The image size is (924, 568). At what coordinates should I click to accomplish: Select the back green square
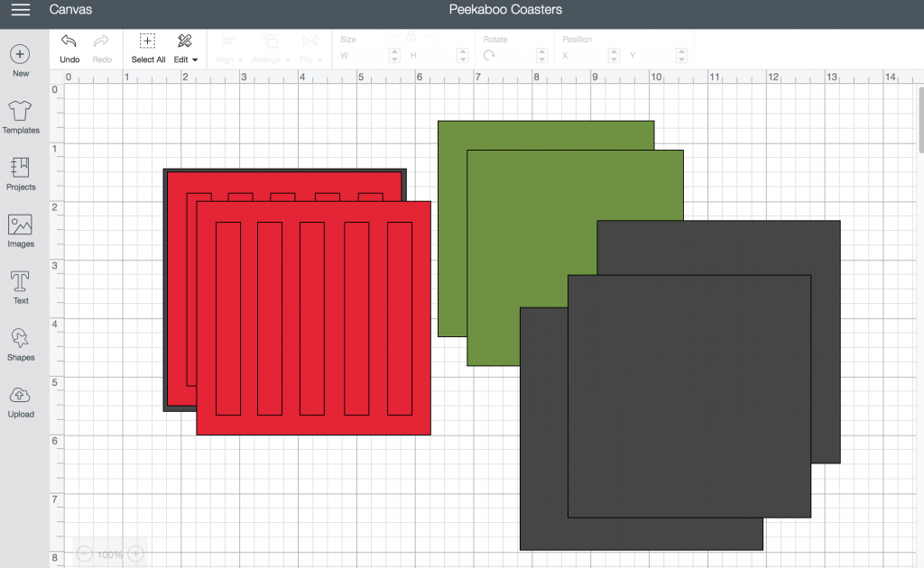coord(452,230)
